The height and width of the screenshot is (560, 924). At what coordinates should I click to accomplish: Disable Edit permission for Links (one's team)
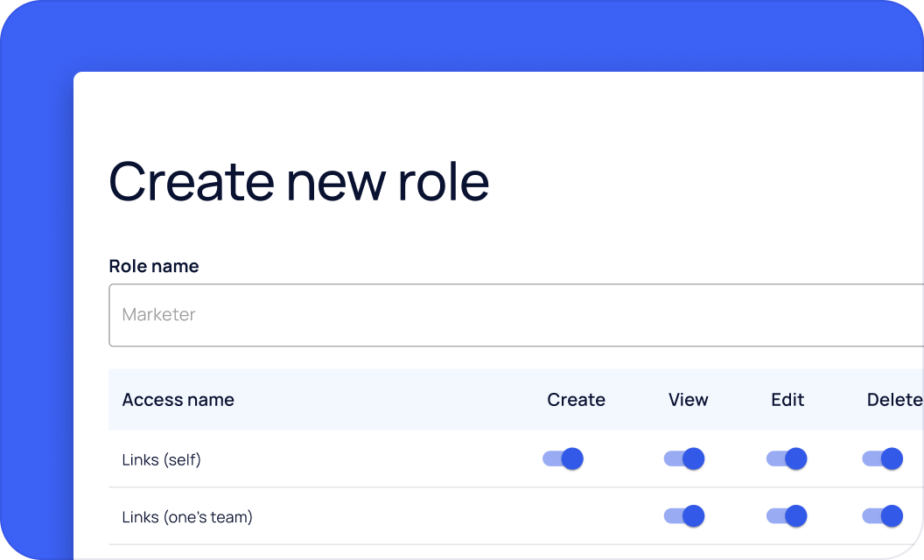[x=786, y=516]
